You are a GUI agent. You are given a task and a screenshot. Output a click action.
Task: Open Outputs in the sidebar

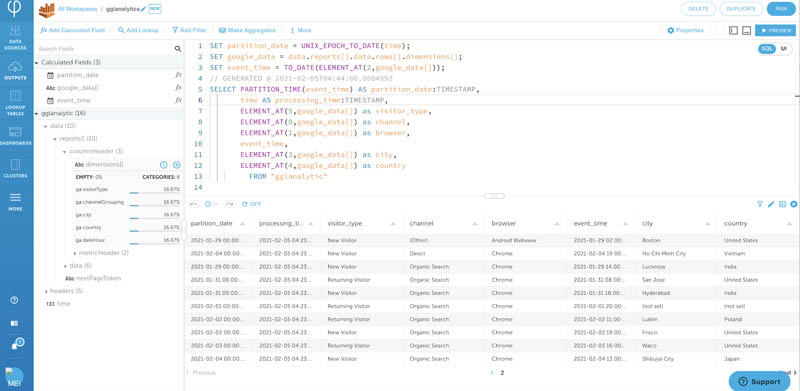[15, 70]
